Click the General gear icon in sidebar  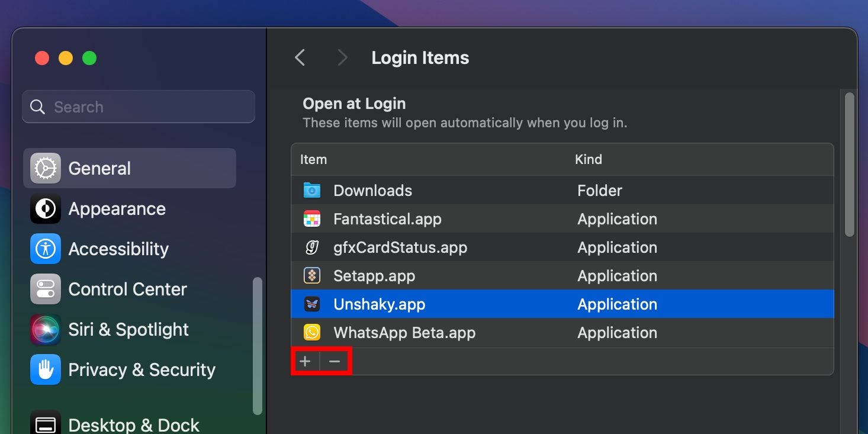tap(45, 168)
